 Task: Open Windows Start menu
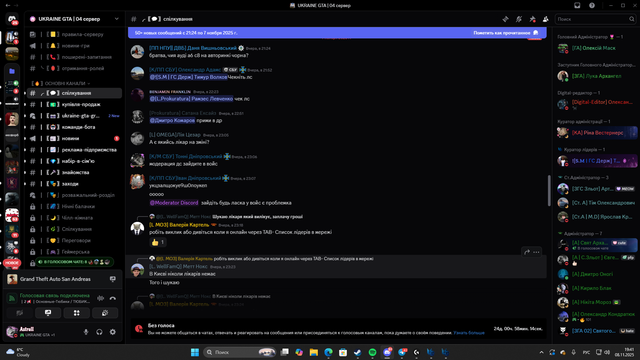point(195,352)
